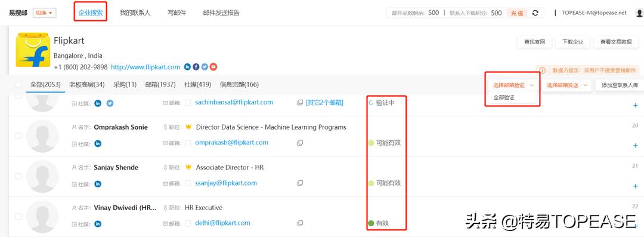Viewport: 644px width, 237px height.
Task: Select the Omprakash Sonie row checkbox
Action: pos(18,136)
